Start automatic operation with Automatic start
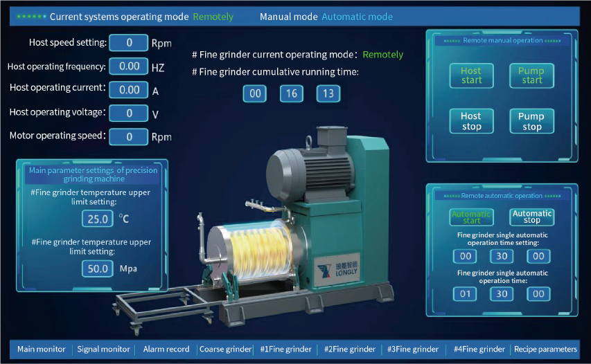Viewport: 591px width, 364px height. (472, 217)
